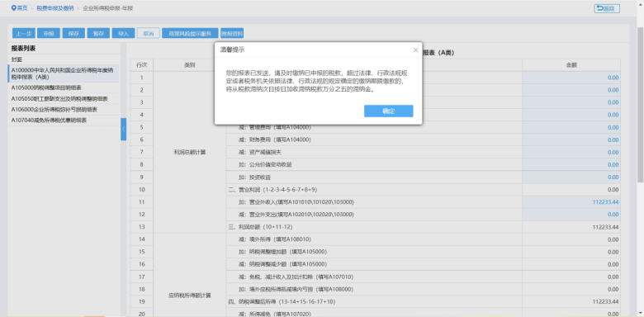Click the 营业利润 amount in row 10
644x317 pixels.
tap(571, 190)
